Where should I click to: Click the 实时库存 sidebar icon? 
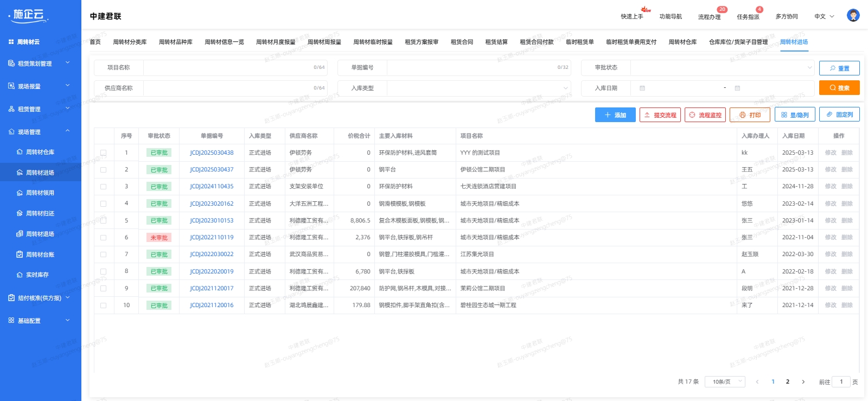[x=20, y=275]
